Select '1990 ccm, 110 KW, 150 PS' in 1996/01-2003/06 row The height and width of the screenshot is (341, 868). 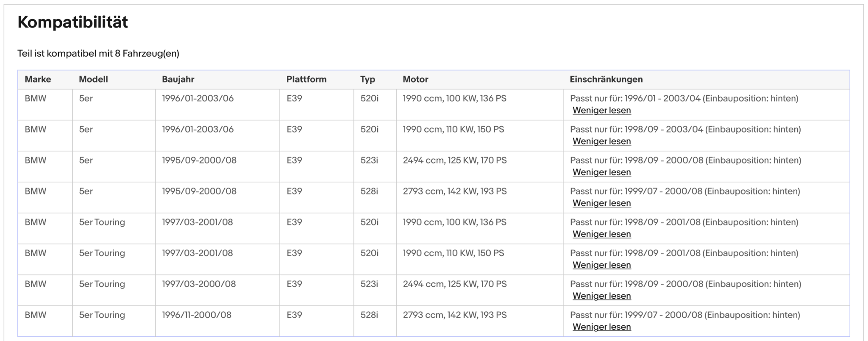(453, 129)
